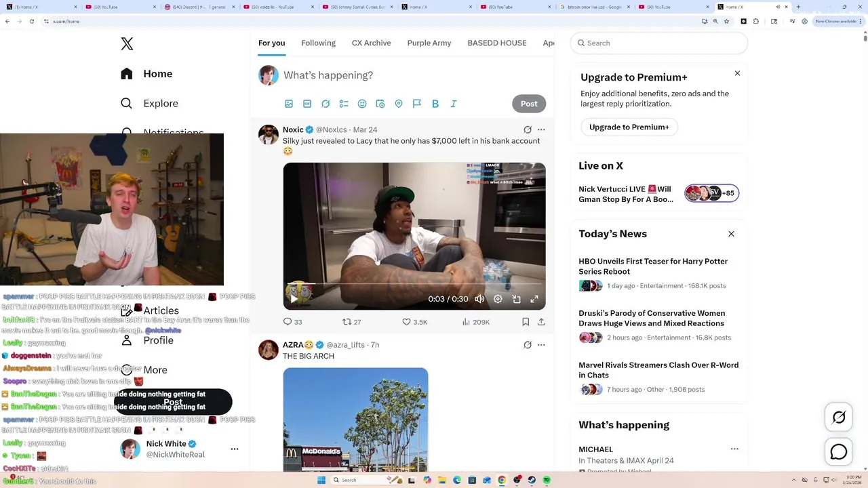Mute the video sound

[x=479, y=299]
